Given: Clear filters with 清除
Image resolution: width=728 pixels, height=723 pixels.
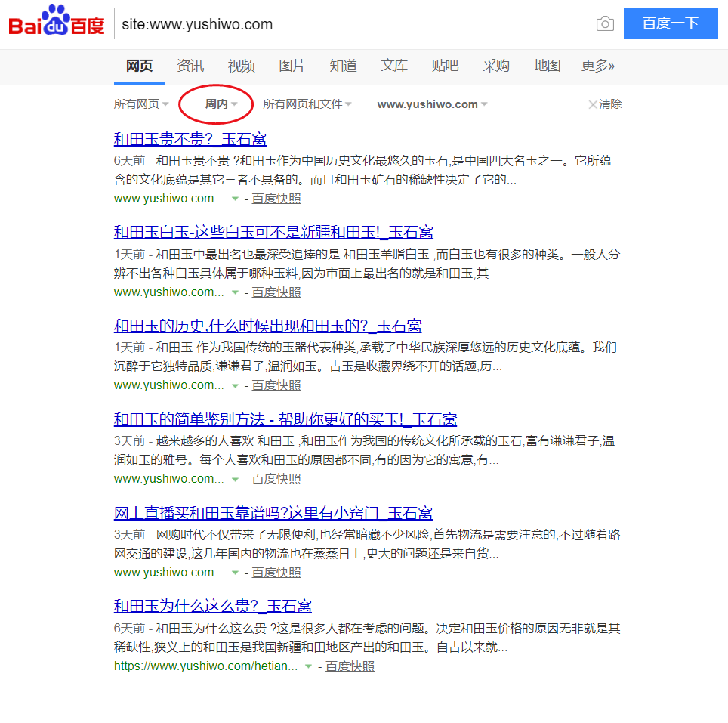Looking at the screenshot, I should point(605,104).
